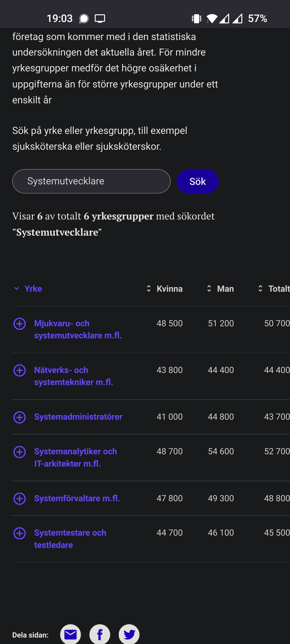Expand the Systemtestare och testledare row

click(20, 533)
